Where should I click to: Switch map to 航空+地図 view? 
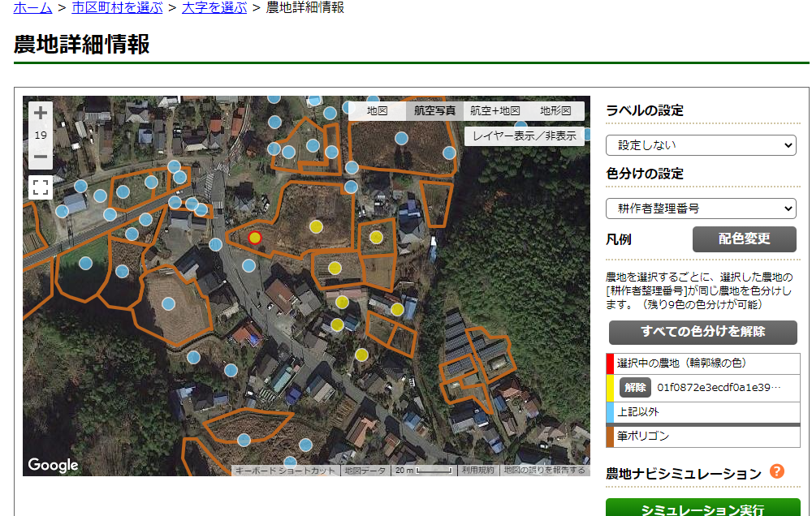click(495, 111)
